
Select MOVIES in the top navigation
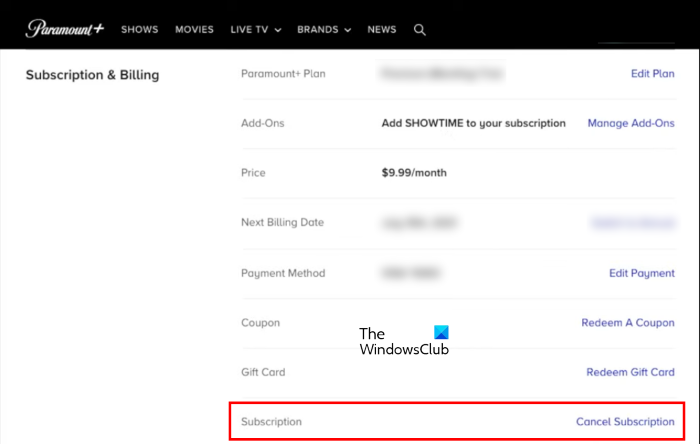click(194, 30)
